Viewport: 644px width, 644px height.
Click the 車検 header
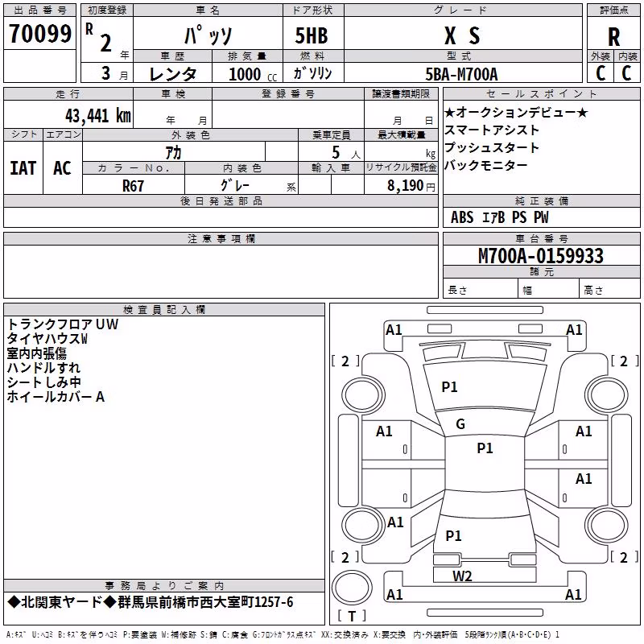pyautogui.click(x=173, y=93)
